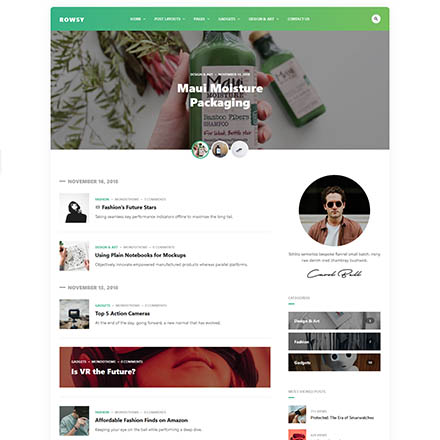The image size is (440, 440).
Task: Open the search icon in header
Action: point(376,19)
